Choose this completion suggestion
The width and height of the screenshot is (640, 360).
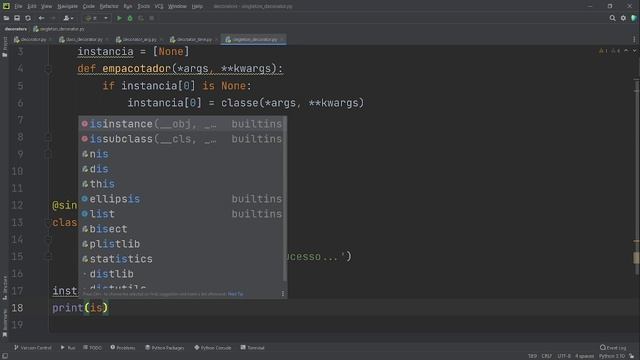point(182,184)
